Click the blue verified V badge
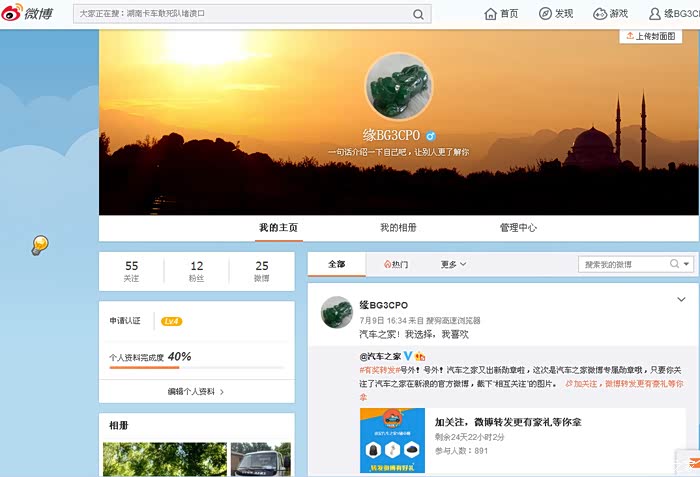The height and width of the screenshot is (477, 700). pos(408,356)
